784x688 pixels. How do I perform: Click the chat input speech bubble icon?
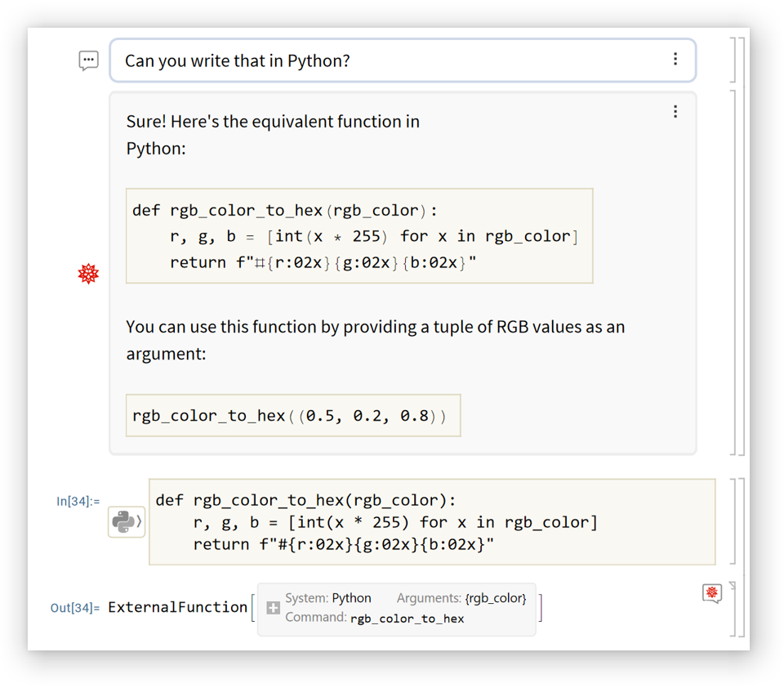[88, 60]
